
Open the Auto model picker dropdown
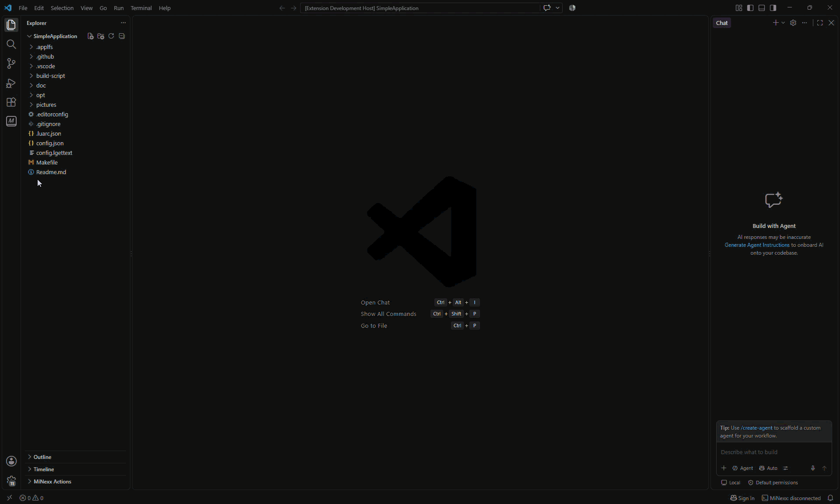tap(768, 468)
